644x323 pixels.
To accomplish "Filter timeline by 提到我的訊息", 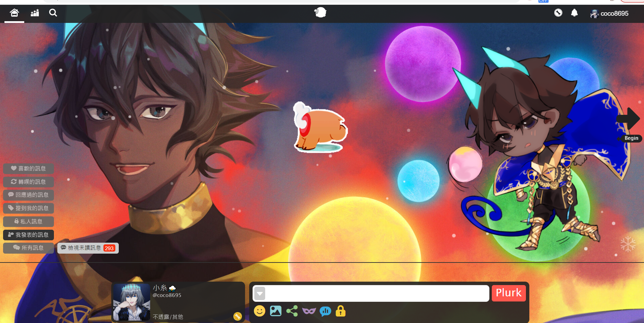I will [x=28, y=208].
